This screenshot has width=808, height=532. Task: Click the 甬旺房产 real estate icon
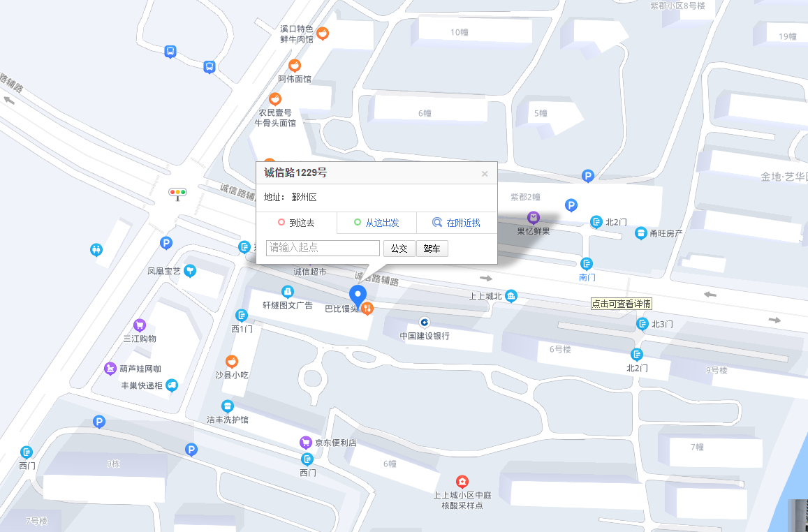[x=640, y=232]
